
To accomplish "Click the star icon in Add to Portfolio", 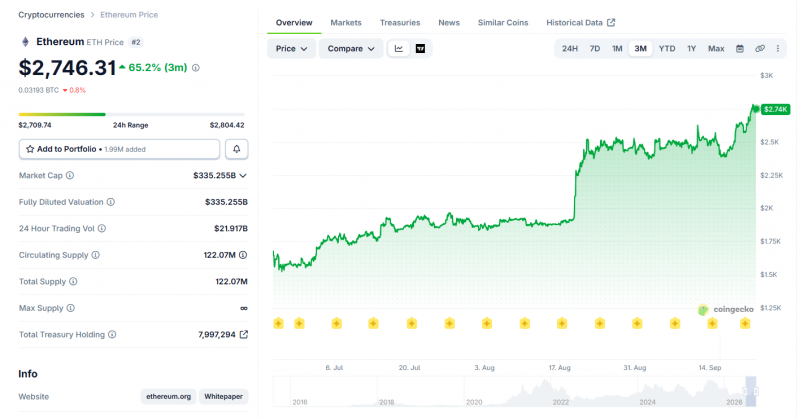I will (30, 149).
